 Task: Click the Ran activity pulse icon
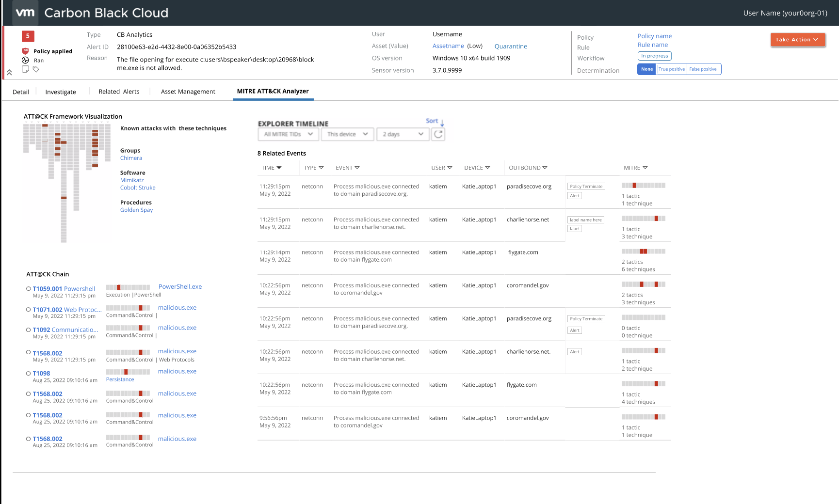[25, 60]
